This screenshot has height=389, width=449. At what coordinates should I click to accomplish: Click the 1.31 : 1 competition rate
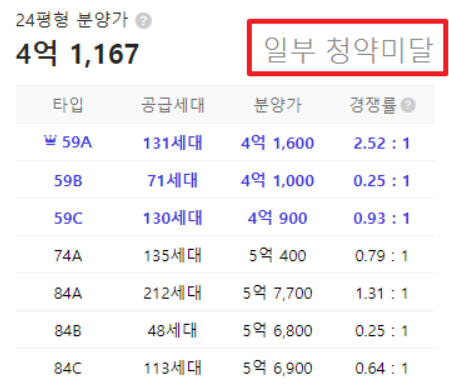point(381,294)
